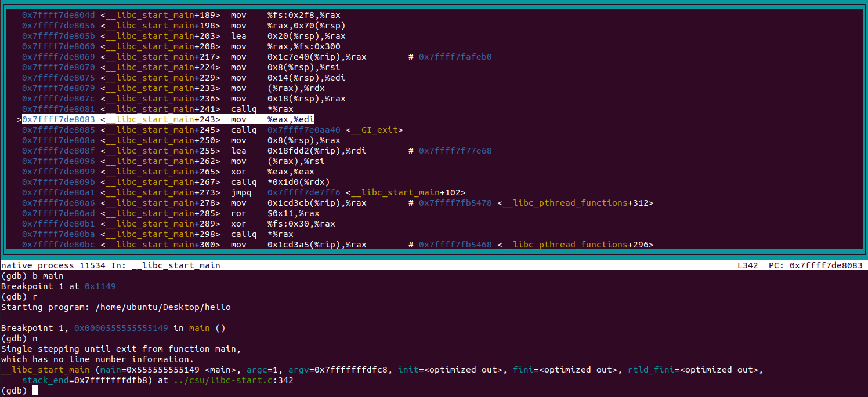Click "native process 11534" in the status bar
Image resolution: width=868 pixels, height=397 pixels.
coord(45,265)
